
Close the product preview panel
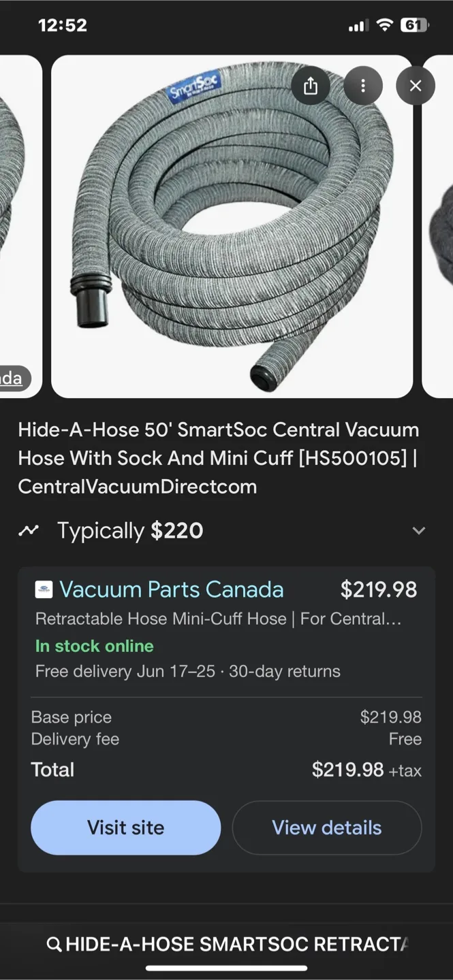coord(416,86)
